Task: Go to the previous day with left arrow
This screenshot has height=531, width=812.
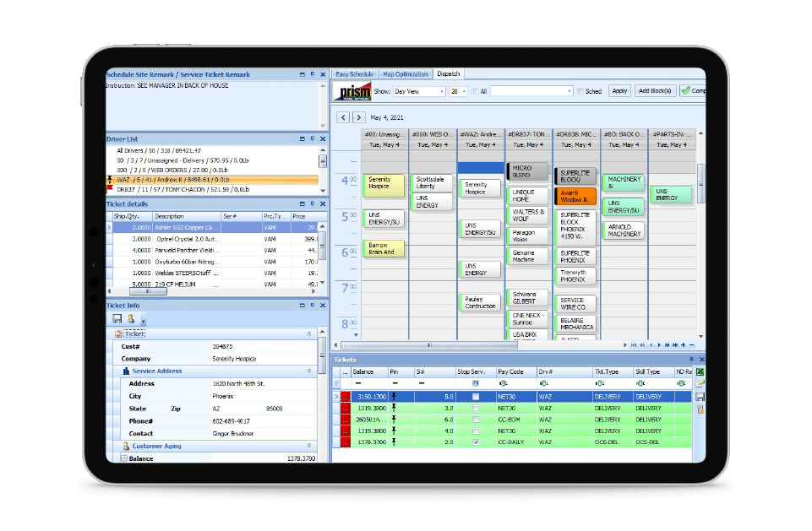Action: tap(344, 117)
